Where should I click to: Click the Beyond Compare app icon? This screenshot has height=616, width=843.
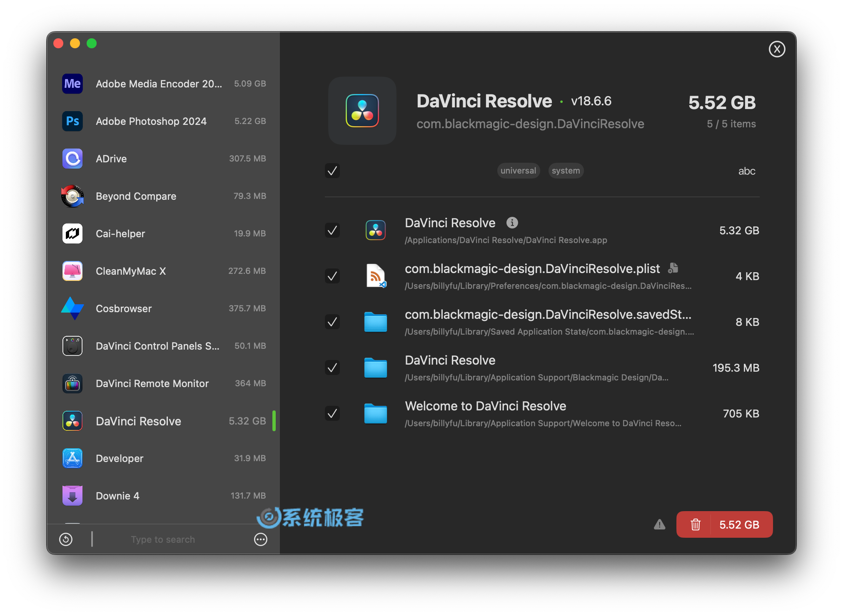[72, 196]
